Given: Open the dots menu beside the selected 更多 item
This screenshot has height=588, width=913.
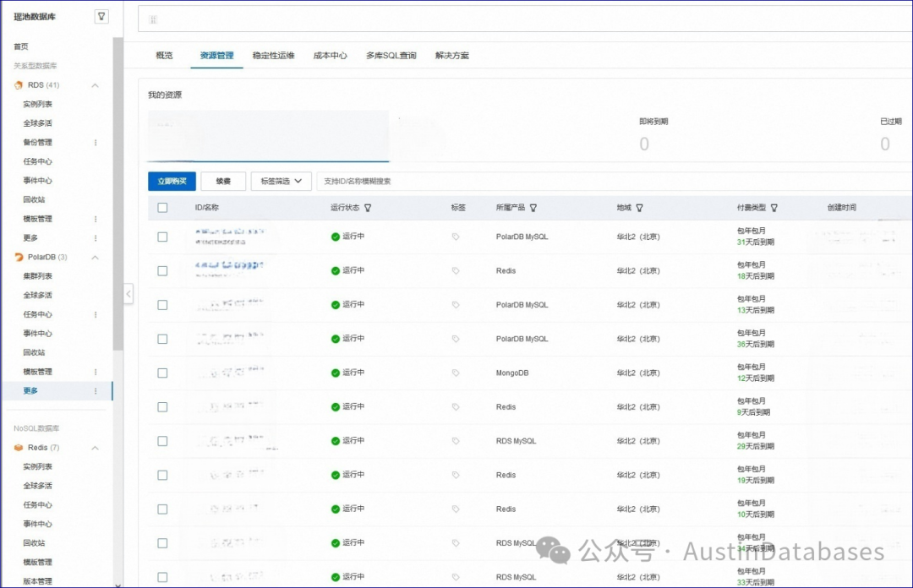Looking at the screenshot, I should coord(96,391).
